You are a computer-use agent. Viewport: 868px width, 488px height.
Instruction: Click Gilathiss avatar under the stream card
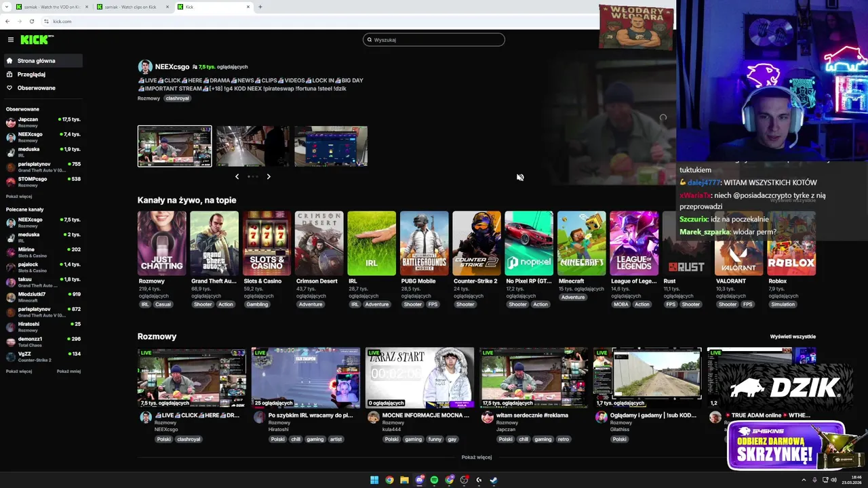[x=601, y=417]
